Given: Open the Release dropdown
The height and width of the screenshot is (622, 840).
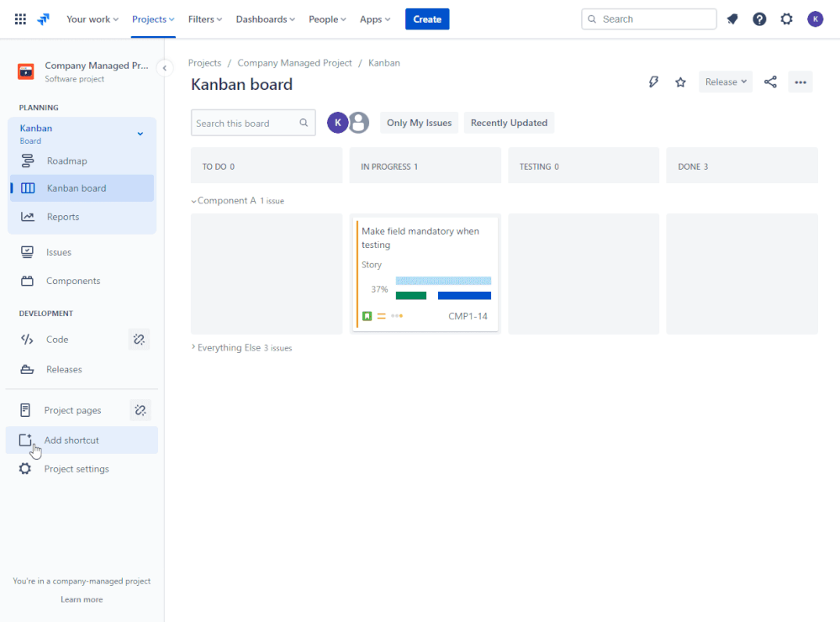Looking at the screenshot, I should [726, 82].
